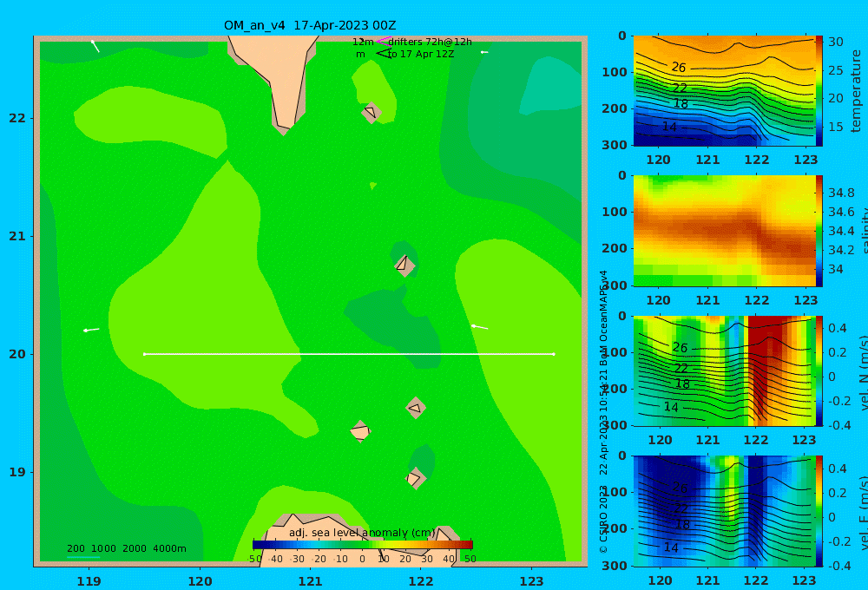This screenshot has height=590, width=868.
Task: Click the white drifter arrow in the top-left map corner
Action: [95, 47]
